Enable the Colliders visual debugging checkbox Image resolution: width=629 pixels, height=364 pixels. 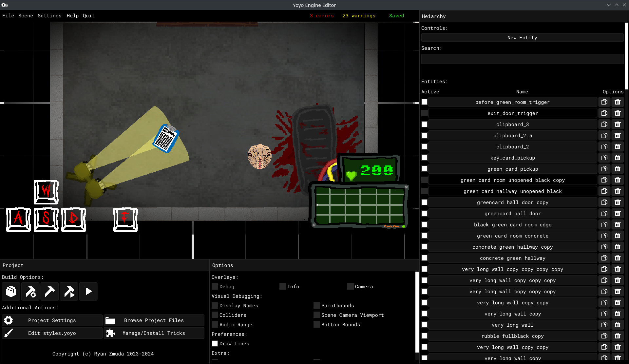coord(215,315)
